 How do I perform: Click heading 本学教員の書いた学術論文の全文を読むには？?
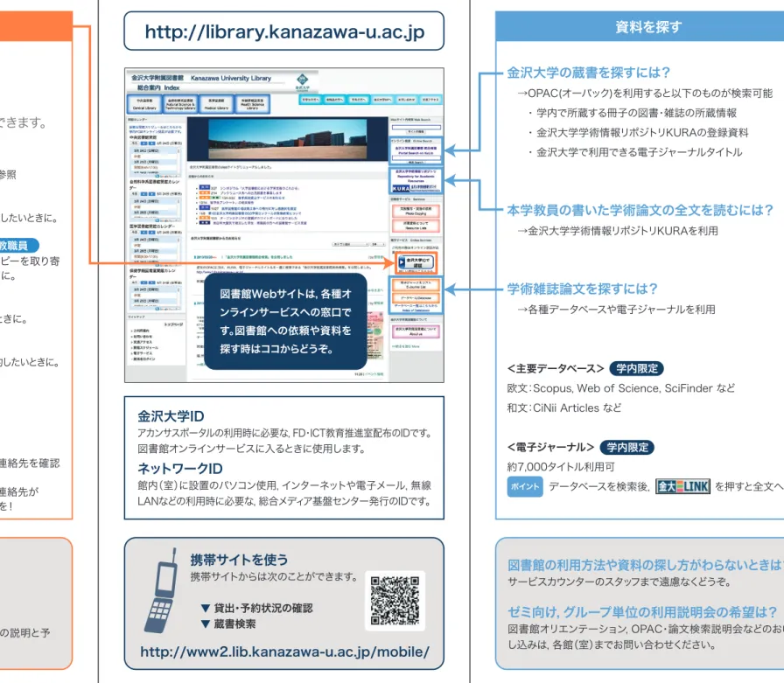pyautogui.click(x=640, y=210)
